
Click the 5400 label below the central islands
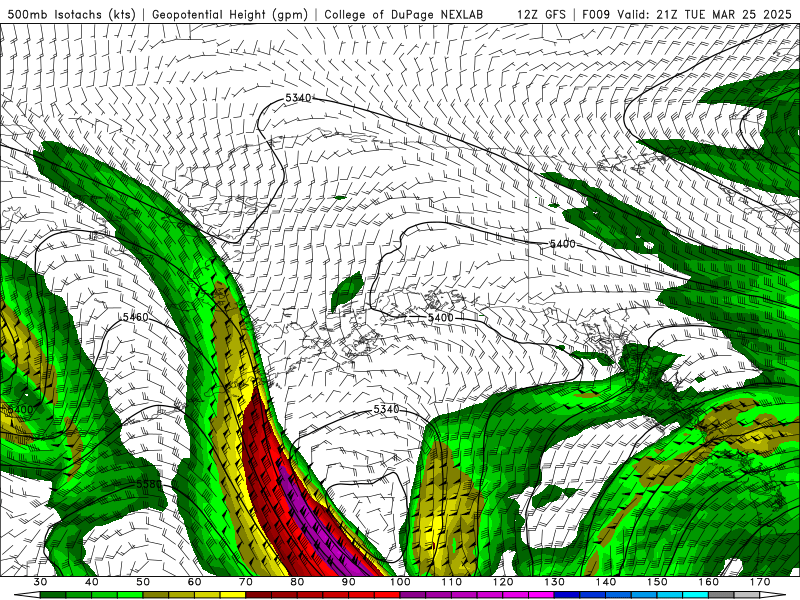(x=440, y=317)
